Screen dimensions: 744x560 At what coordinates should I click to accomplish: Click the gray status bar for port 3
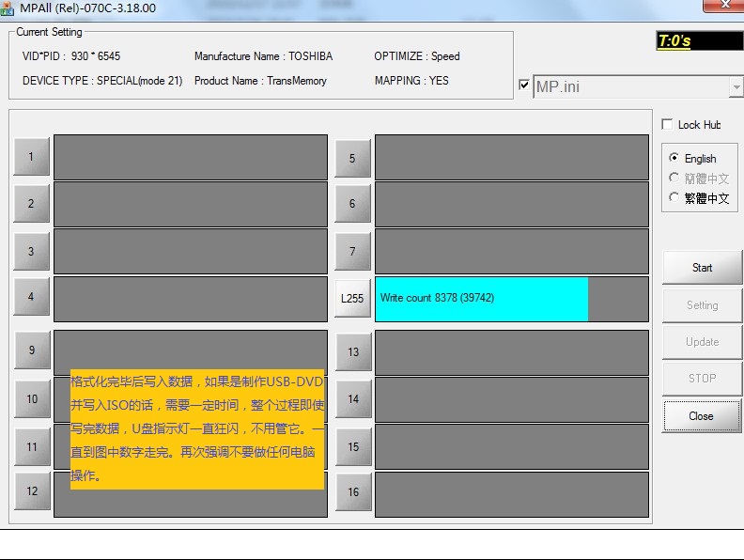coord(190,251)
